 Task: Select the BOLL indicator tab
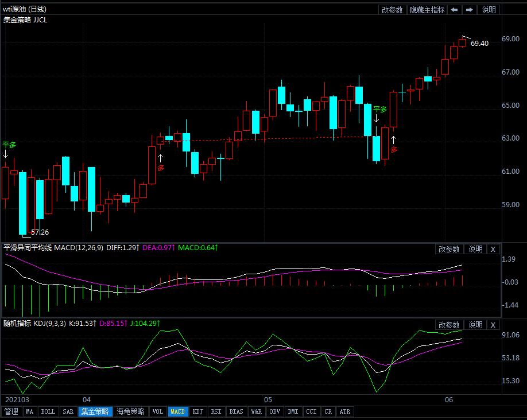click(48, 411)
